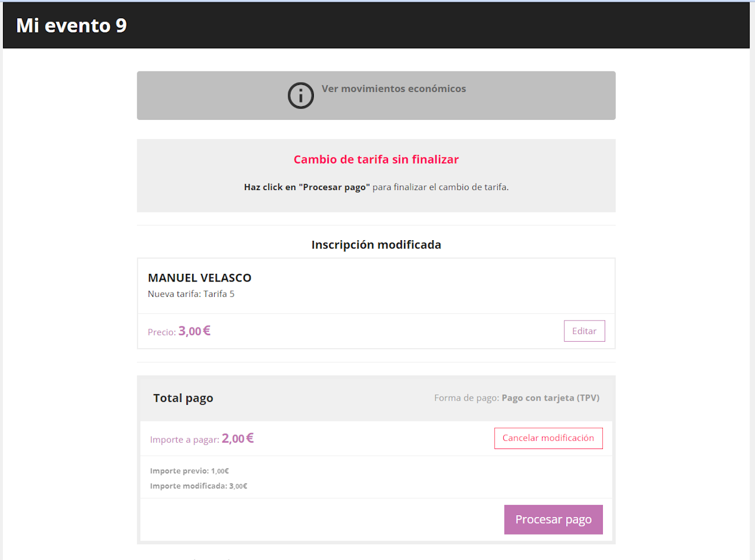Click the Total pago heading
Screen dimensions: 755x560
click(x=183, y=398)
